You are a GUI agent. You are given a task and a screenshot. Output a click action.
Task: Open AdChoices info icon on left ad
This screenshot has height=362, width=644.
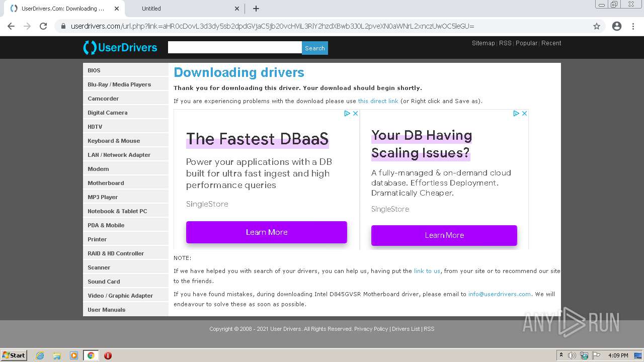(x=347, y=114)
